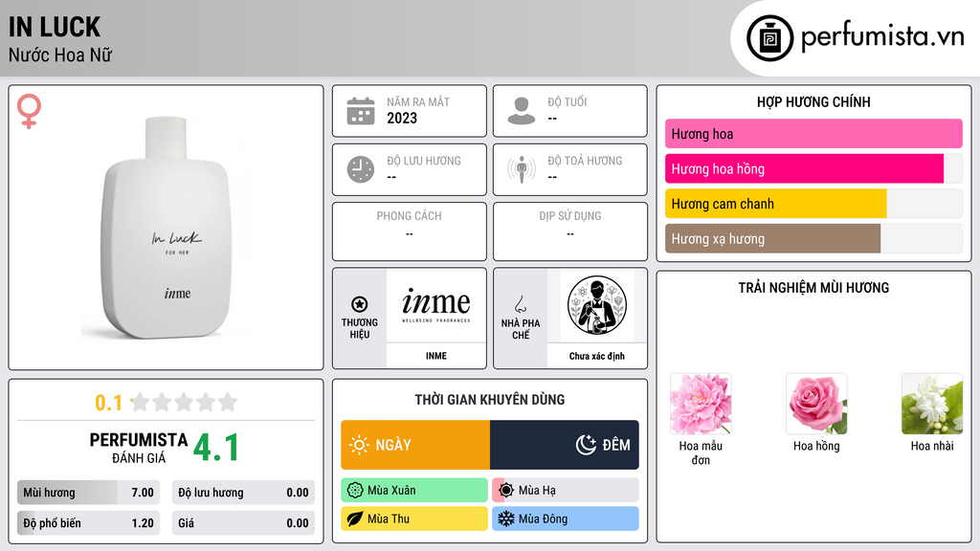Click the Dịp sử dụng card

click(x=570, y=231)
